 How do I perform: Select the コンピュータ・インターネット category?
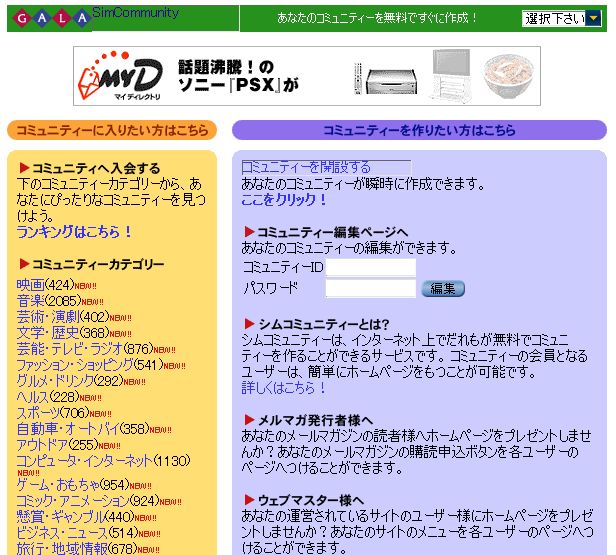click(84, 461)
